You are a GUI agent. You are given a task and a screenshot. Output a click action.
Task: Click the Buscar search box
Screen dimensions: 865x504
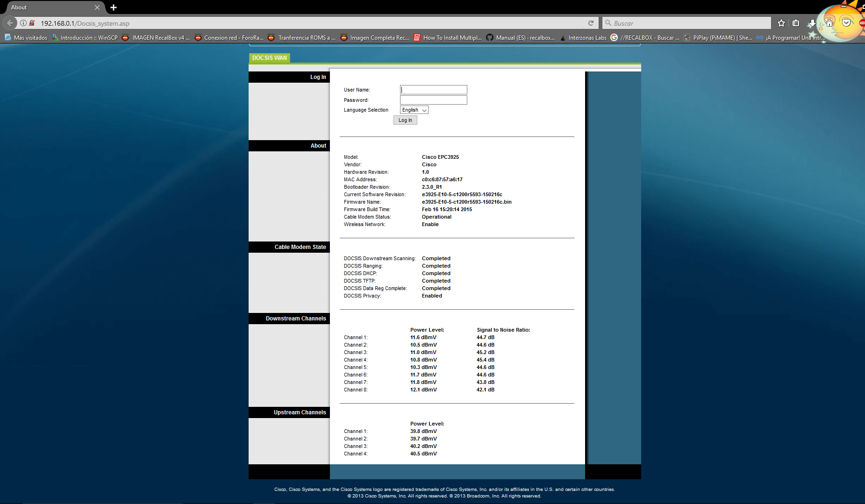click(687, 23)
